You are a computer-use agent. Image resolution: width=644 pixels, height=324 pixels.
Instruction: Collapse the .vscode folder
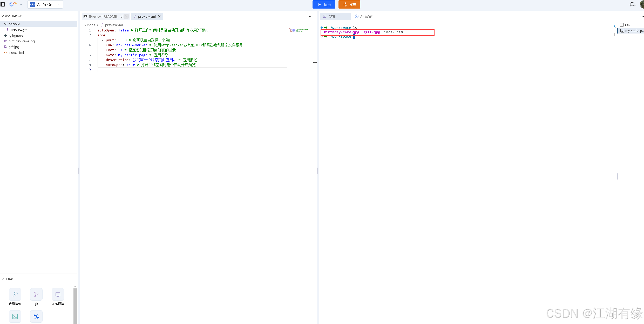(6, 24)
